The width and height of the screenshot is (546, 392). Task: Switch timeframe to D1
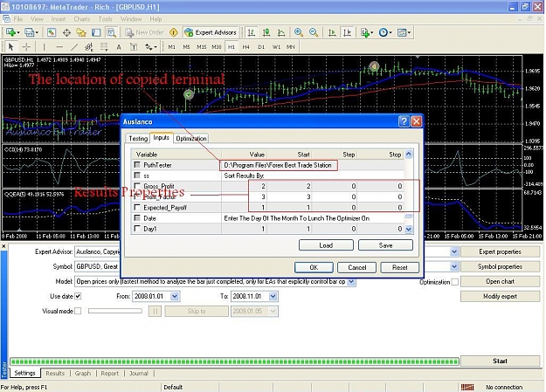click(x=261, y=47)
